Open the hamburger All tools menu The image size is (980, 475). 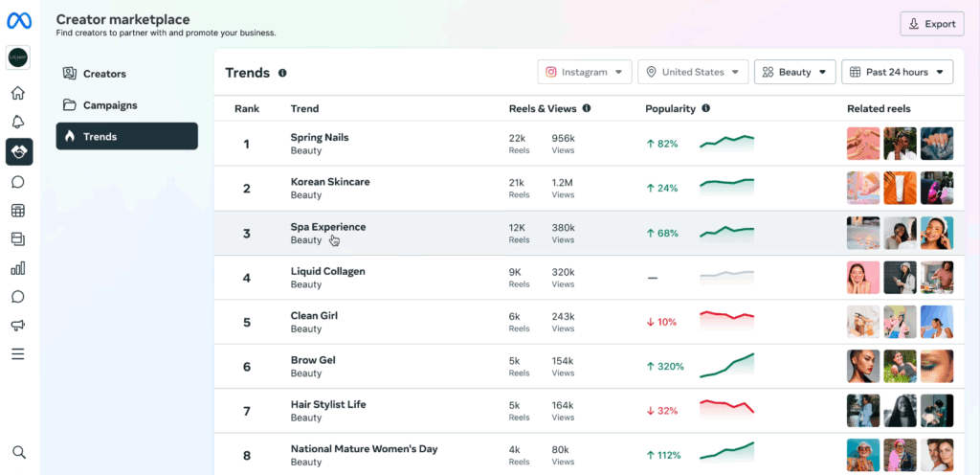18,354
